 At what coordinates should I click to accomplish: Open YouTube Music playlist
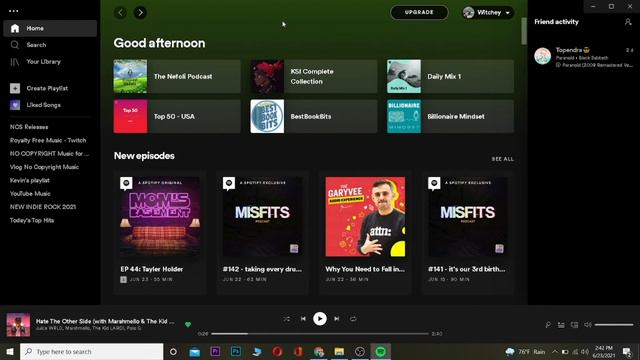30,193
